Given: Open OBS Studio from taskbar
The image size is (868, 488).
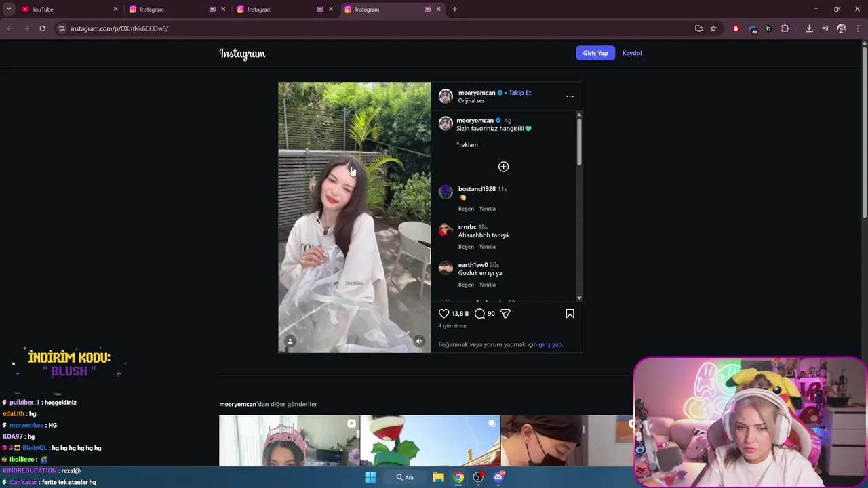Looking at the screenshot, I should click(479, 477).
